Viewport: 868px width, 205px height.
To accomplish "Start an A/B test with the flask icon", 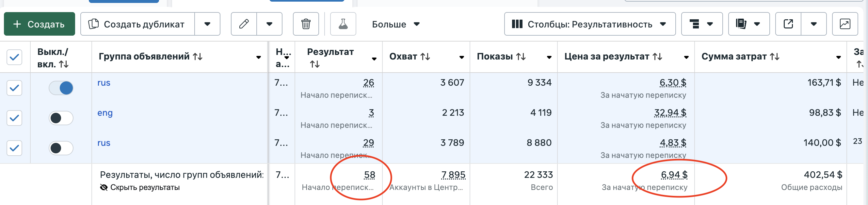I will 343,24.
